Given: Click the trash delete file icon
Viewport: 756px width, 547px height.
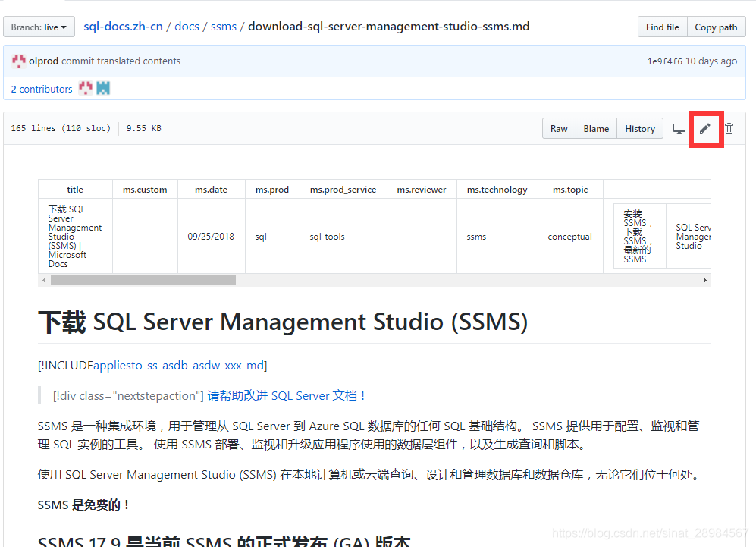Looking at the screenshot, I should click(729, 128).
